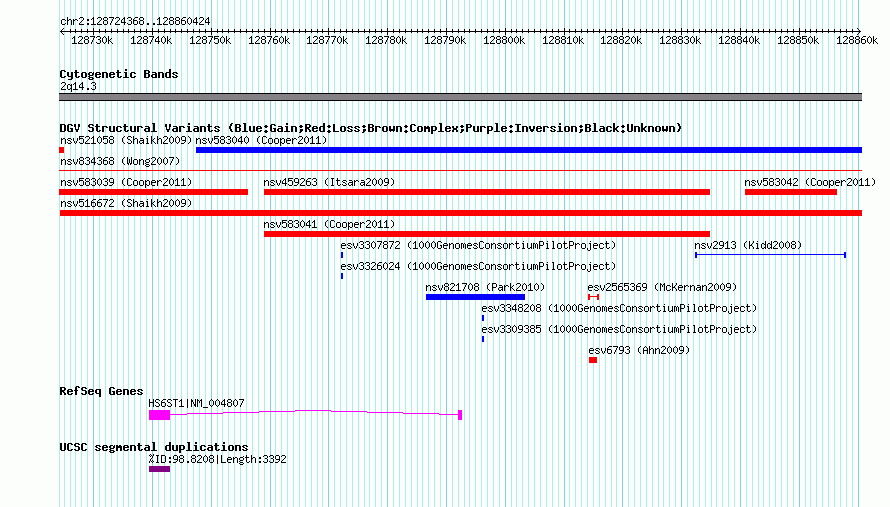Screen dimensions: 890x507
Task: Click the DGV Structural Variants track title
Action: [371, 128]
